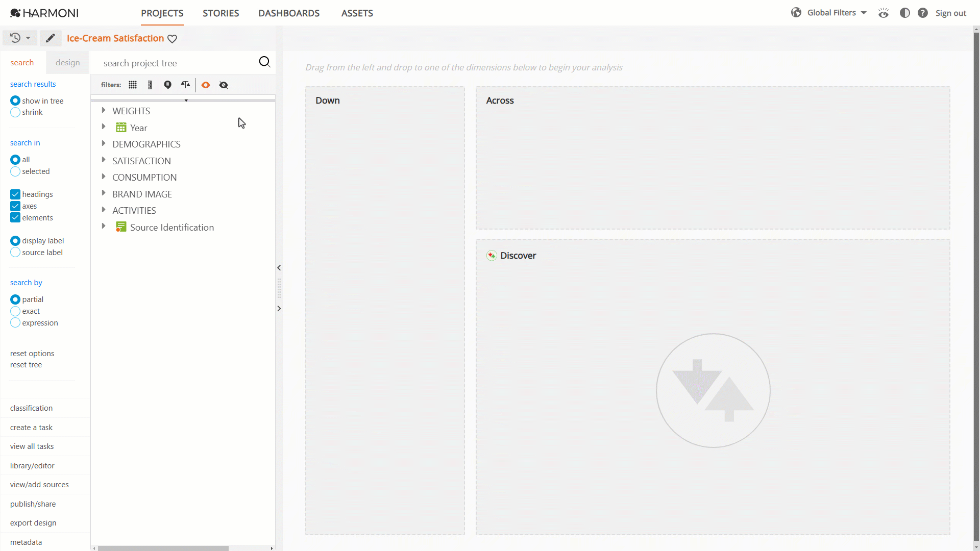
Task: Expand panel with right chevron
Action: pos(279,308)
